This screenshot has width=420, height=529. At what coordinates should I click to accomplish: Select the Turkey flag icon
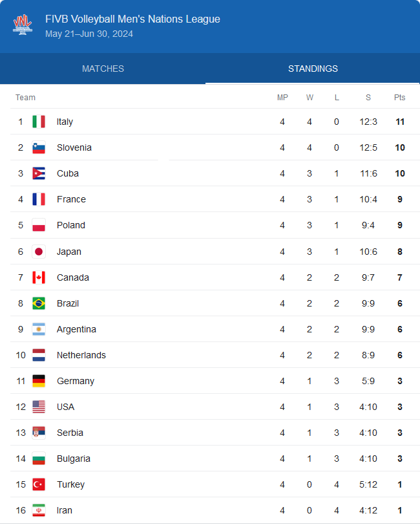coord(39,484)
